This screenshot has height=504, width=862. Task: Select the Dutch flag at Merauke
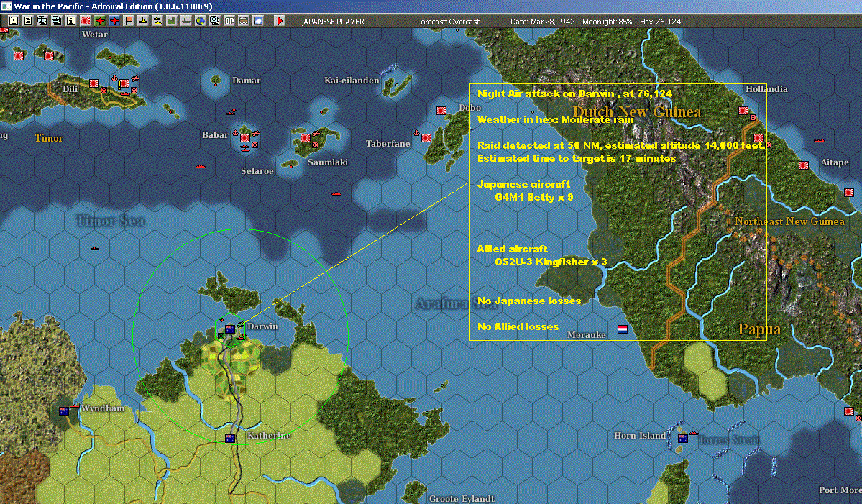[623, 329]
